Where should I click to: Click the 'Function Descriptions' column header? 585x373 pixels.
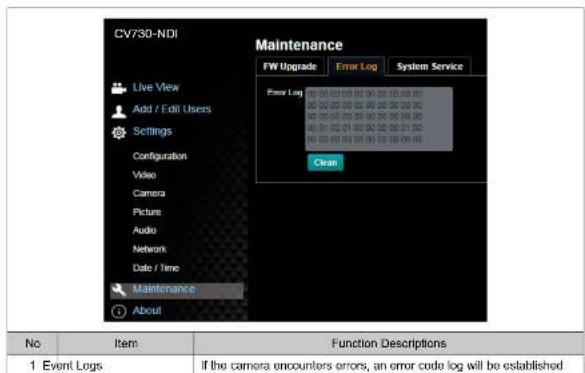[389, 343]
